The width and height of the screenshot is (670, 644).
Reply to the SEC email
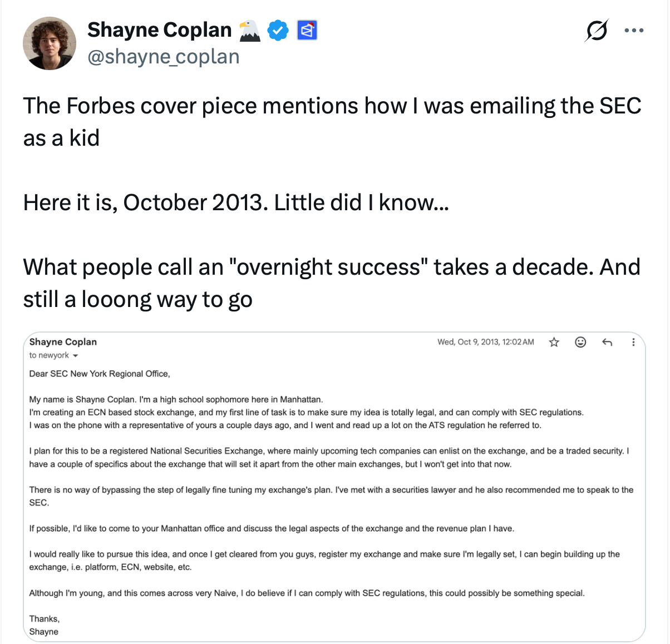point(607,342)
